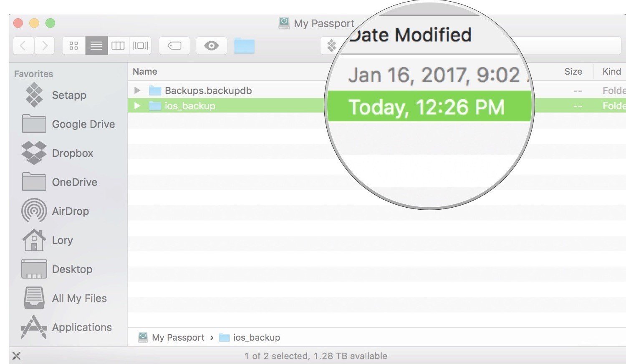Click the My Passport title drive icon
Viewport: 626px width, 364px height.
(x=284, y=23)
